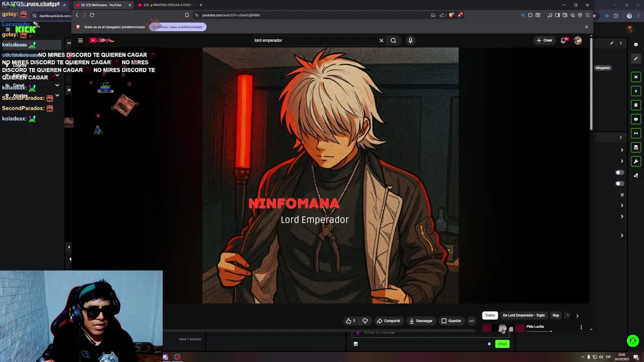The image size is (644, 362).
Task: Click the Guardar button
Action: pos(451,321)
